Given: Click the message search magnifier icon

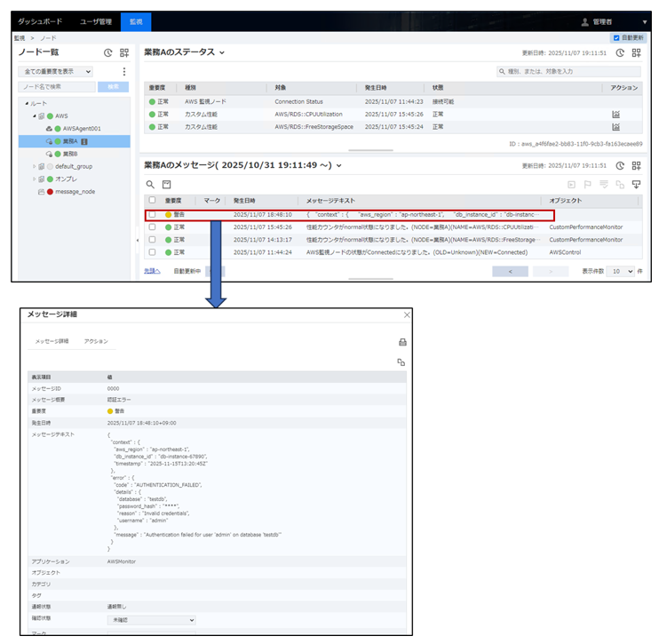Looking at the screenshot, I should [x=150, y=184].
